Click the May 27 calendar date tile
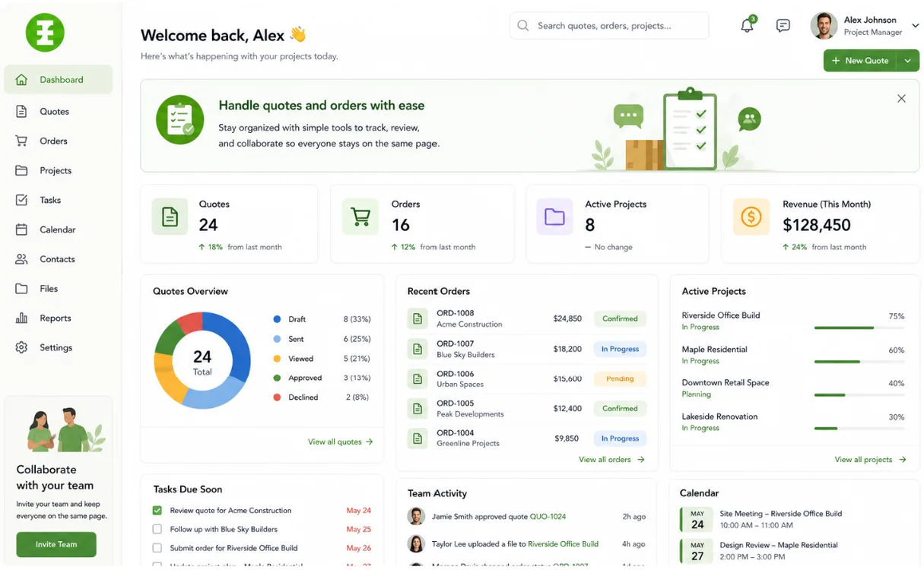 pos(697,551)
